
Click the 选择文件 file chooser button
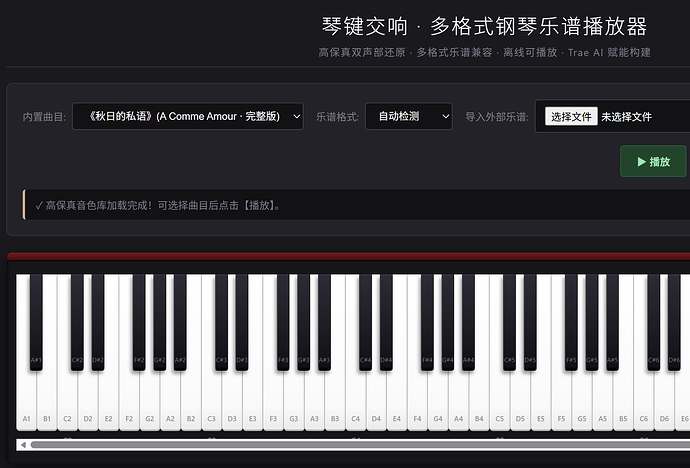[x=571, y=117]
